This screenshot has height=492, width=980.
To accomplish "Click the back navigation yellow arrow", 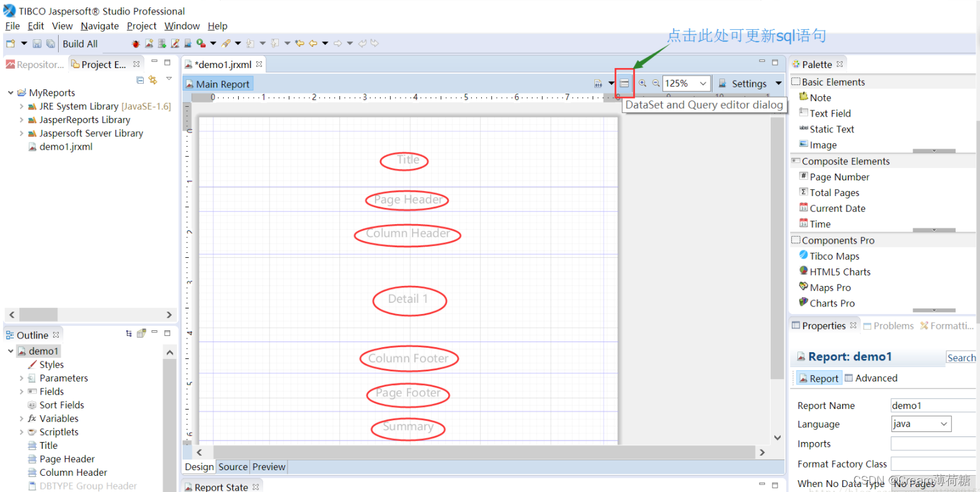I will tap(312, 44).
